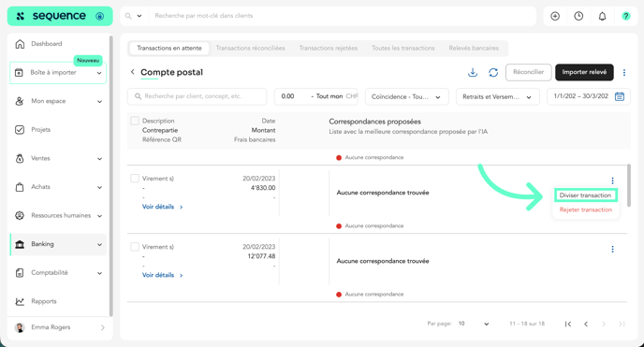Click the back arrow beside Compte postal
Screen dimensions: 644x347
132,72
